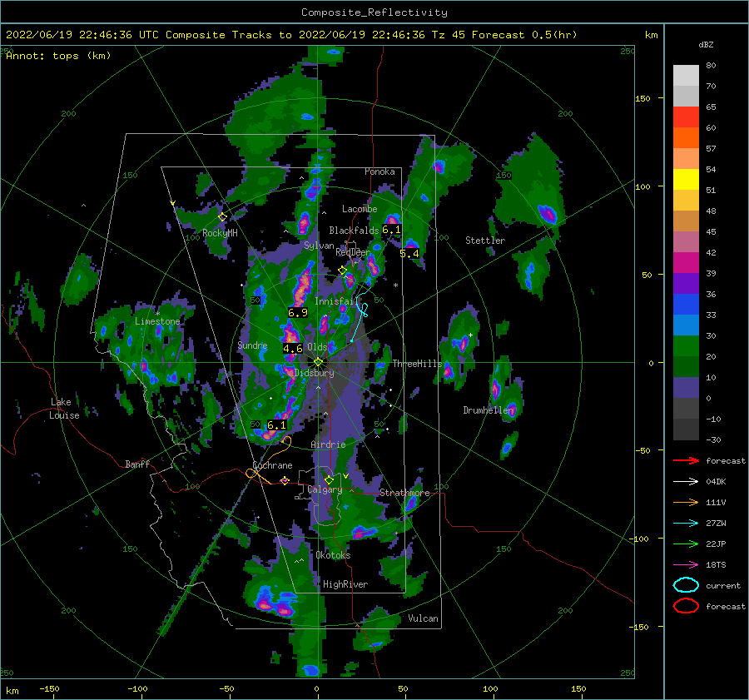Screen dimensions: 749x700
Task: Click the yellow diamond marker at Calgary
Action: click(329, 479)
